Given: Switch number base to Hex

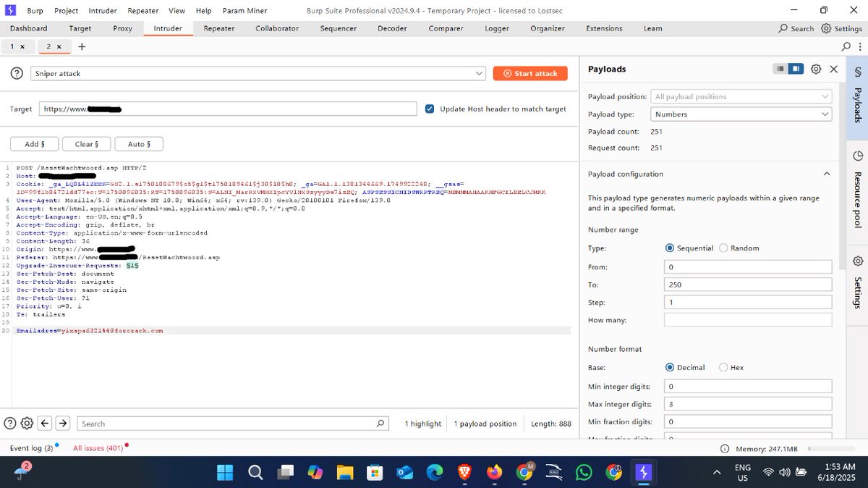Looking at the screenshot, I should coord(722,367).
